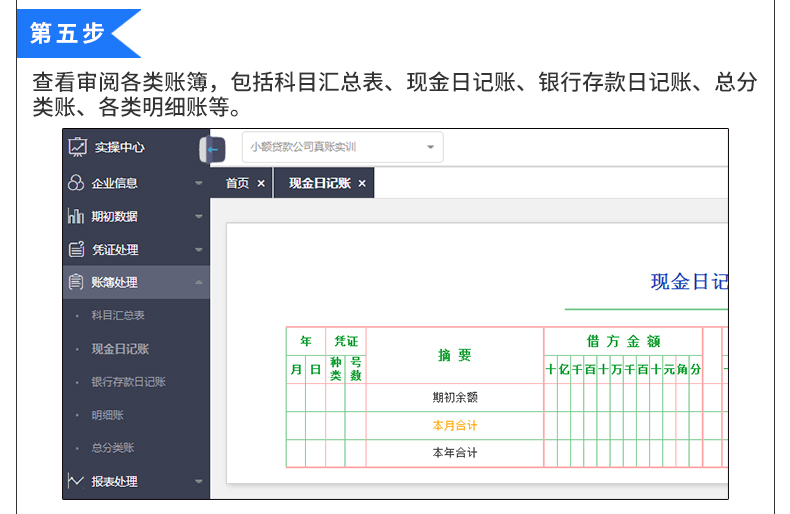Close the 首页 tab
The height and width of the screenshot is (514, 790).
tap(261, 183)
